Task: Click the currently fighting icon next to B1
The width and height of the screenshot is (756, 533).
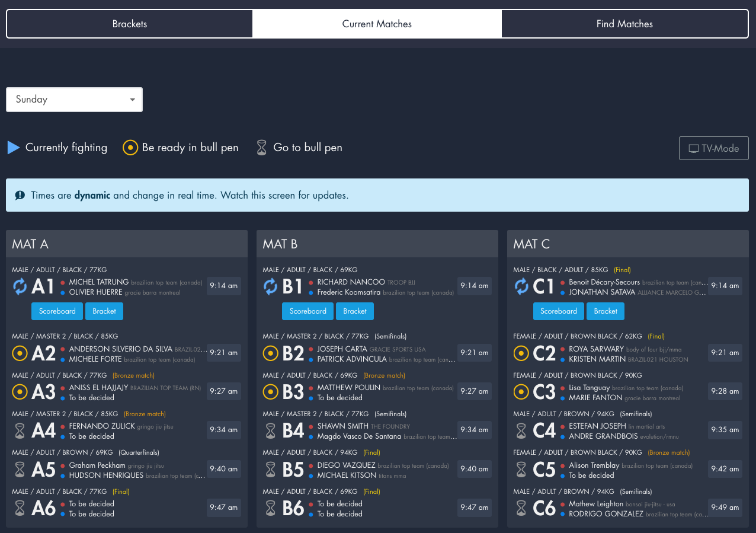Action: [x=270, y=286]
